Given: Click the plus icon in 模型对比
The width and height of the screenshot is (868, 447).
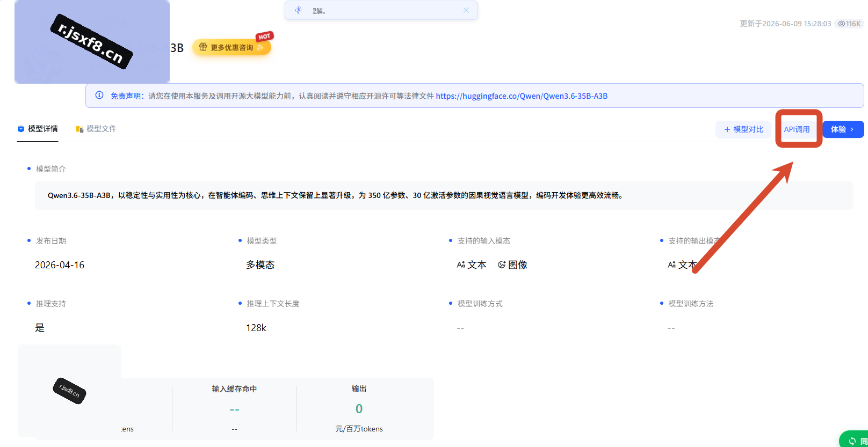Looking at the screenshot, I should (727, 129).
